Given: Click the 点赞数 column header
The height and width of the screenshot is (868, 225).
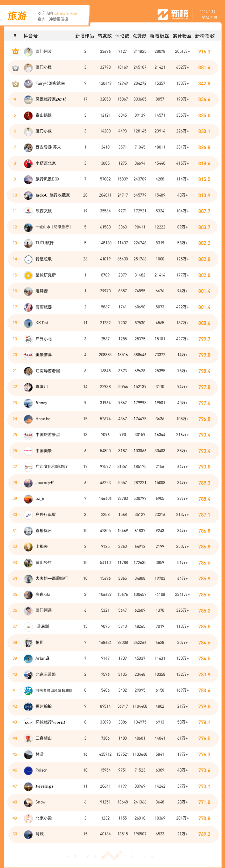Looking at the screenshot, I should (x=139, y=36).
